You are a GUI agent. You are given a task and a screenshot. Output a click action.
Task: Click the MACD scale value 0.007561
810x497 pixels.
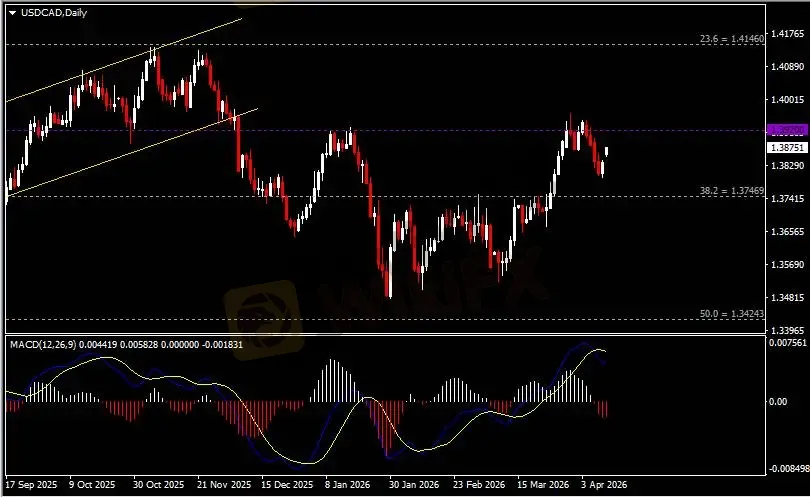(x=787, y=343)
